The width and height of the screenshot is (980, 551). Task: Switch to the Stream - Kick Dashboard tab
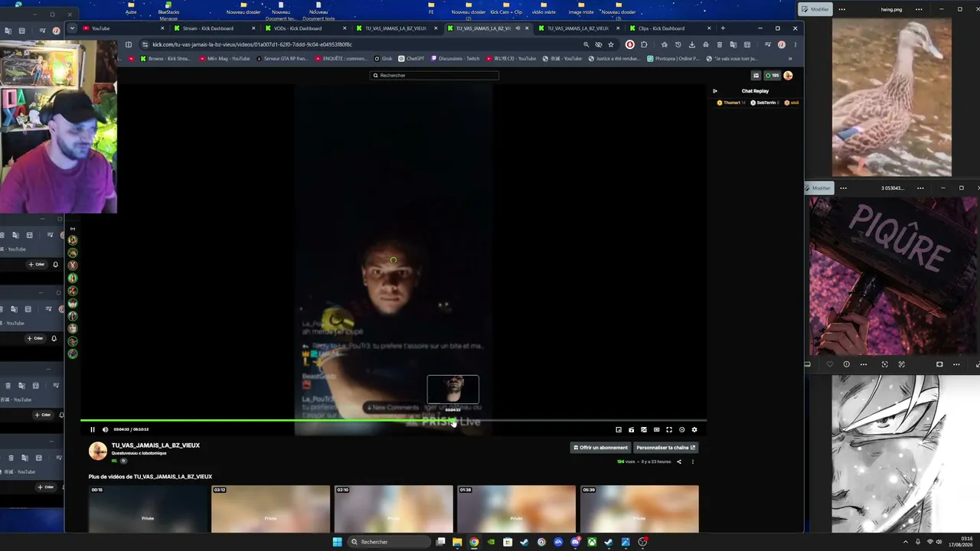click(x=212, y=28)
